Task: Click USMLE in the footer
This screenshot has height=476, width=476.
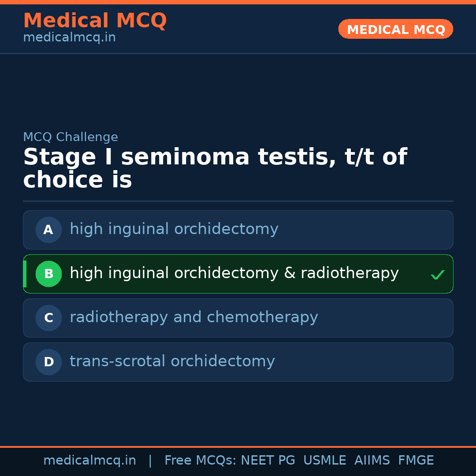Action: 324,461
